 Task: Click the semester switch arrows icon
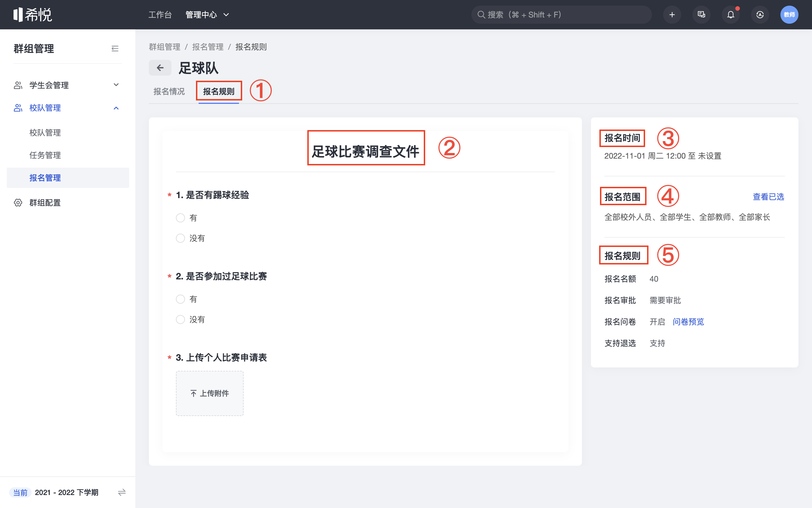pyautogui.click(x=122, y=492)
